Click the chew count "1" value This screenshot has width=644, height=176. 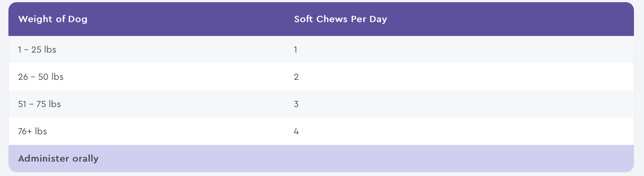(295, 50)
